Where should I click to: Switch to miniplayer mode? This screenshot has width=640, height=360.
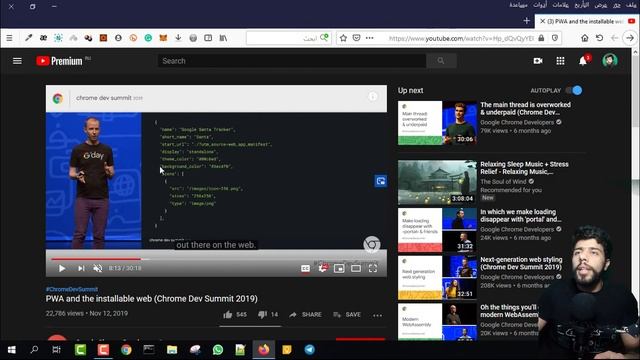339,268
